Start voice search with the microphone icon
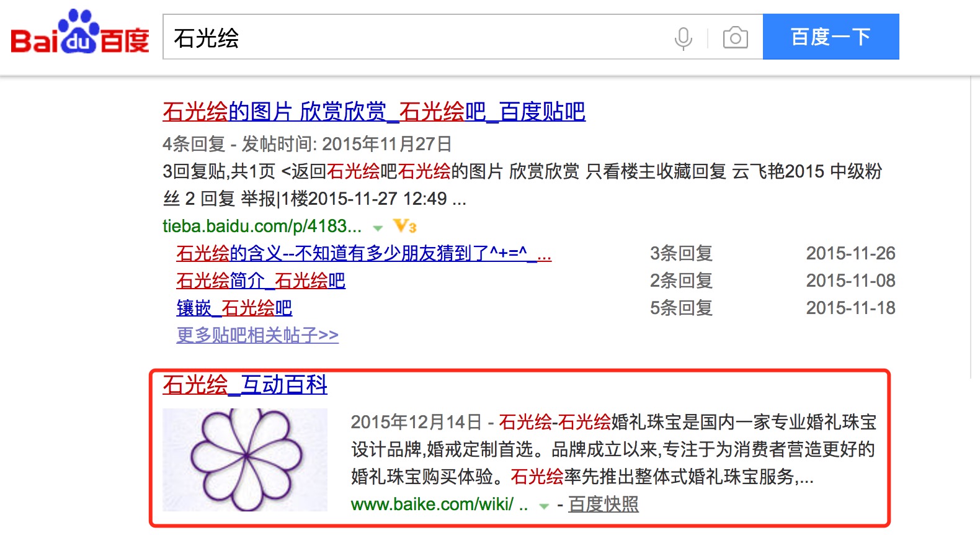The height and width of the screenshot is (535, 980). [683, 38]
